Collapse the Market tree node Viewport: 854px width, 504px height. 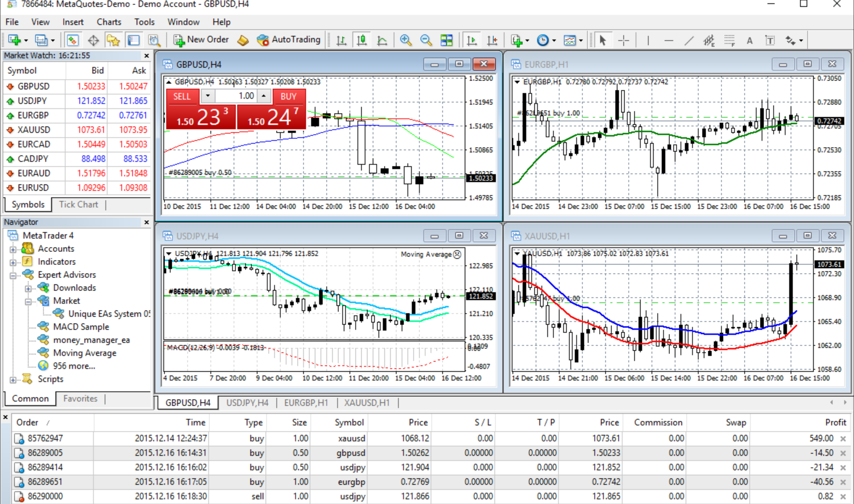click(x=28, y=302)
